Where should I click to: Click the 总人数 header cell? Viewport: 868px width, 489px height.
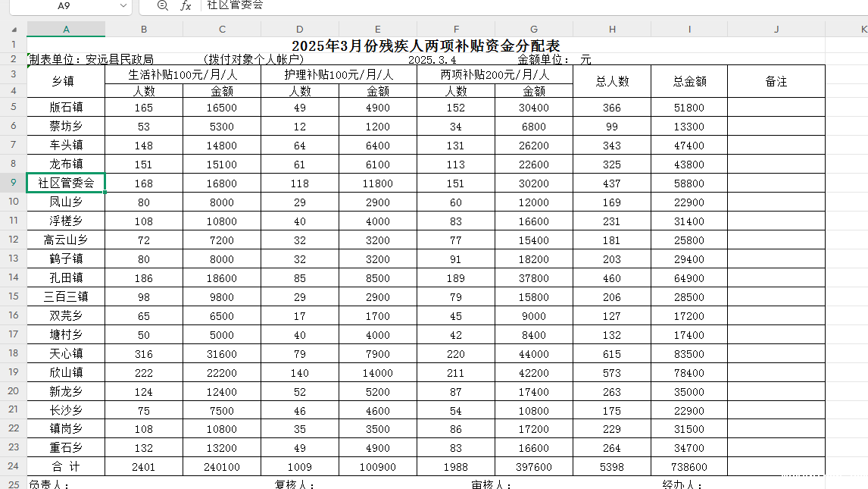[611, 82]
